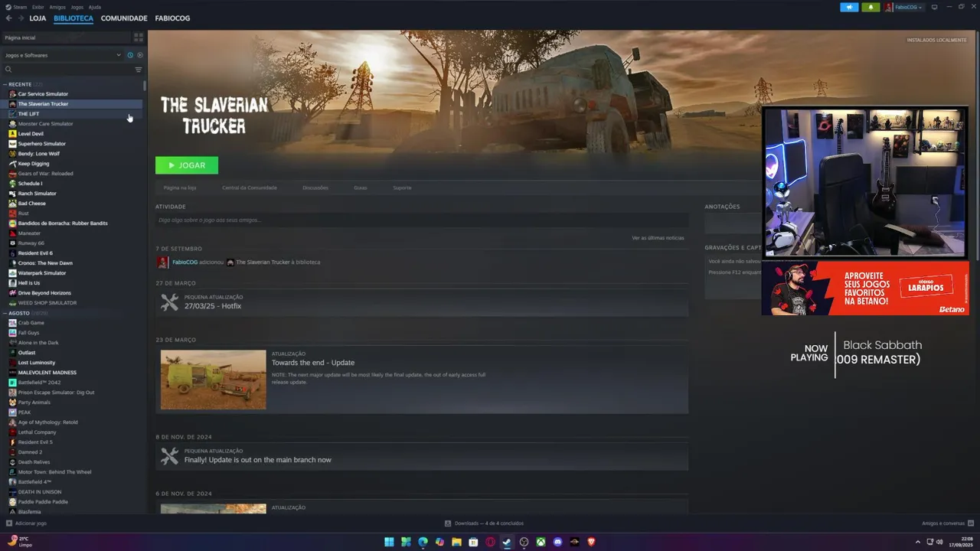Go forward with the right arrow icon
The image size is (980, 551).
(20, 18)
